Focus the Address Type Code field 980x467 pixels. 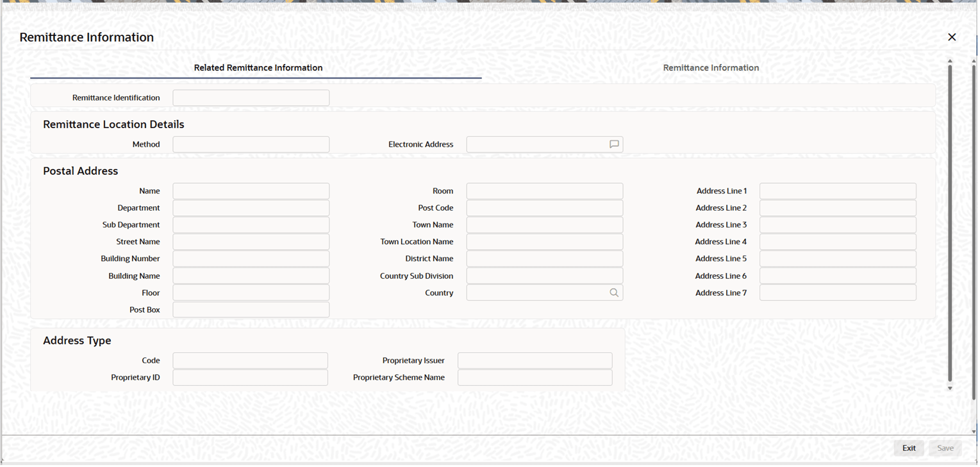click(251, 361)
